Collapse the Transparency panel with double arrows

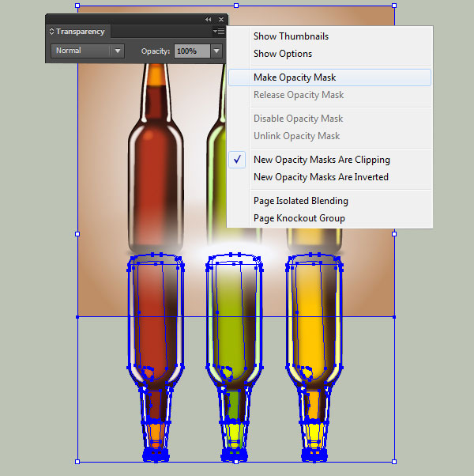tap(208, 20)
